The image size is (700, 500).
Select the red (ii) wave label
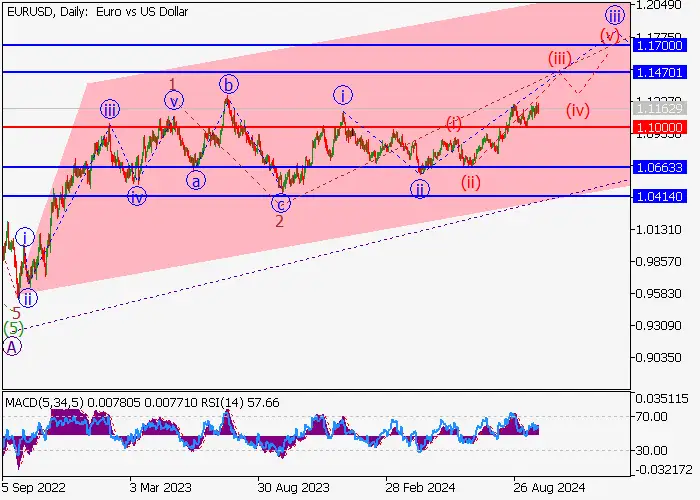(x=471, y=182)
